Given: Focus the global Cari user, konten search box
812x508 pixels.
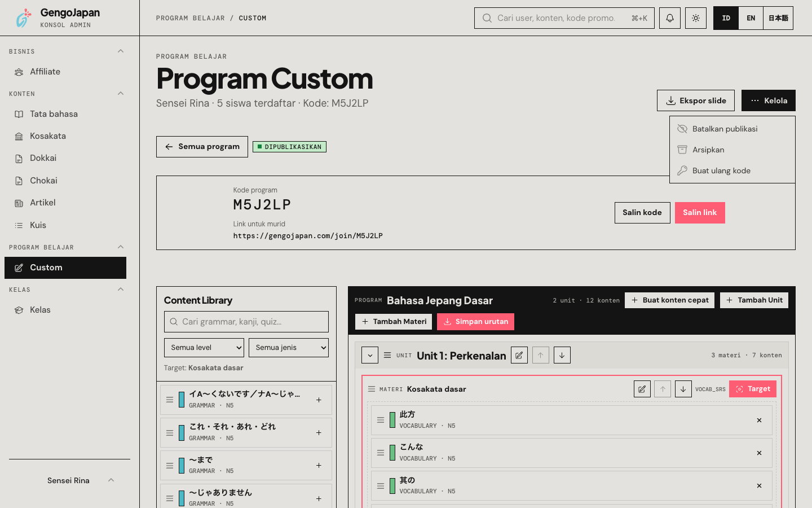Looking at the screenshot, I should (x=564, y=18).
